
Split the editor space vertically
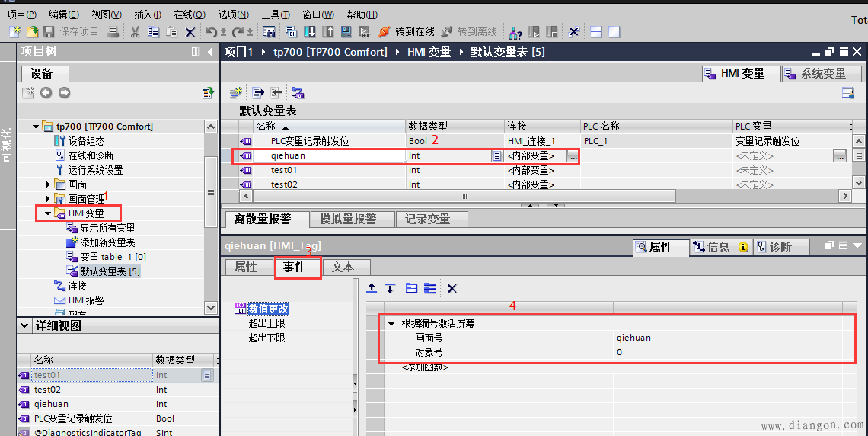click(x=614, y=31)
